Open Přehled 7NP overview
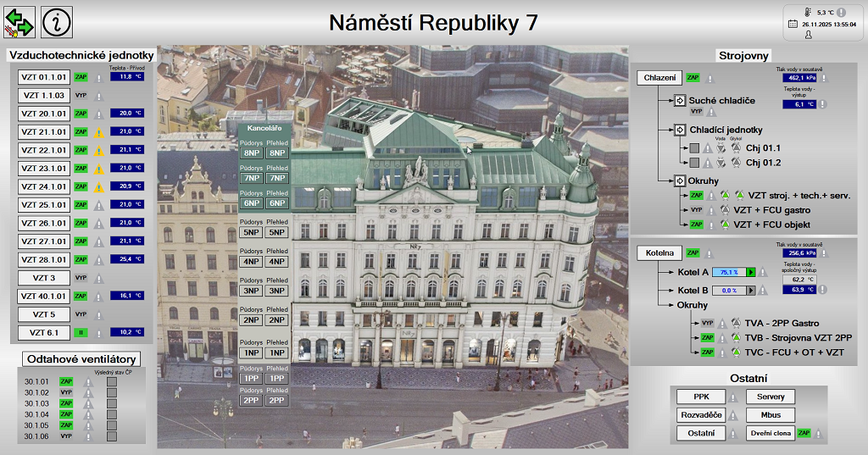The height and width of the screenshot is (455, 868). (277, 178)
